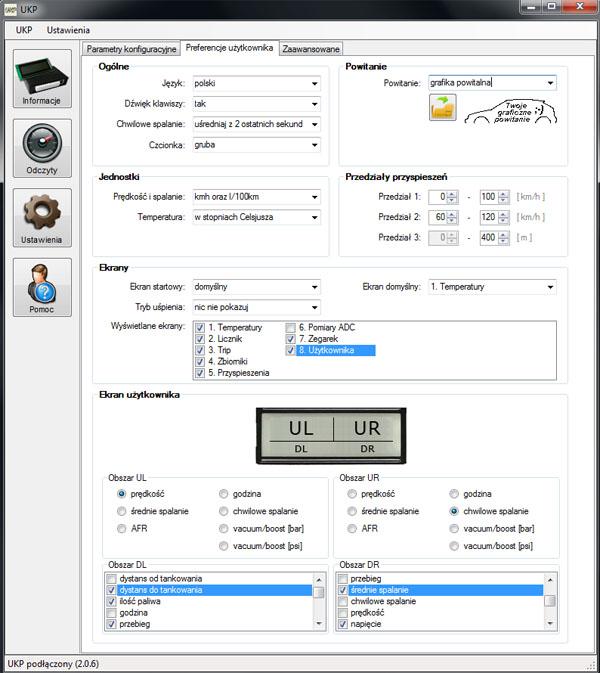Click the Obszar DL list scrollbar thumb
Image resolution: width=600 pixels, height=673 pixels.
pyautogui.click(x=319, y=592)
